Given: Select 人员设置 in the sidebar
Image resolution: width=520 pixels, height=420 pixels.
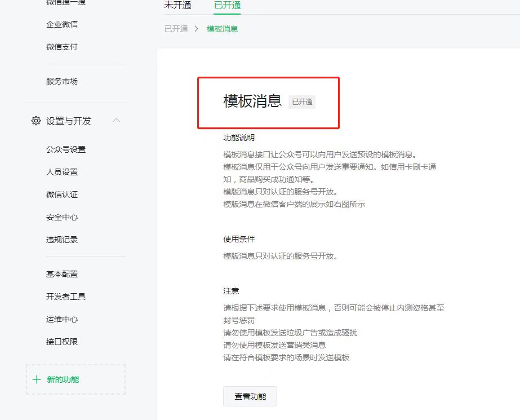Looking at the screenshot, I should [62, 172].
